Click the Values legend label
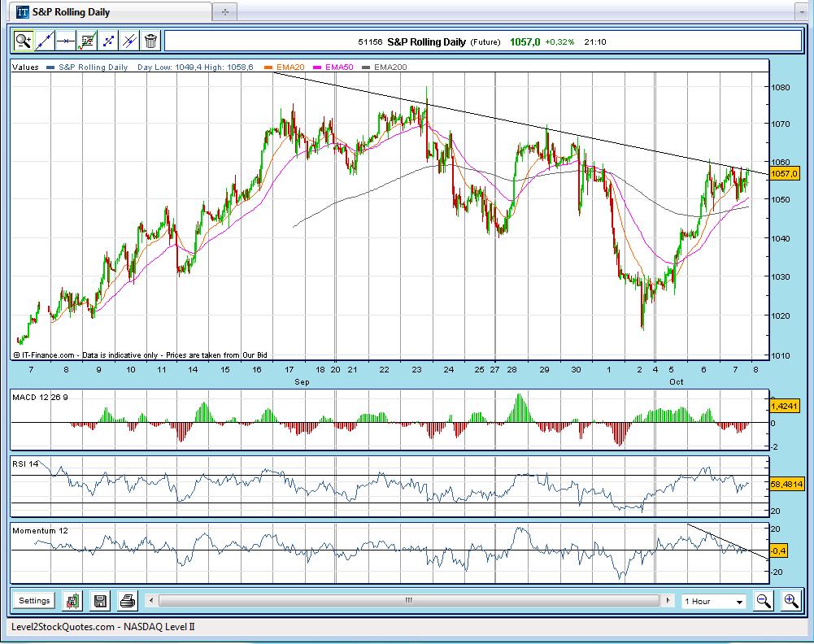814x644 pixels. pyautogui.click(x=25, y=67)
